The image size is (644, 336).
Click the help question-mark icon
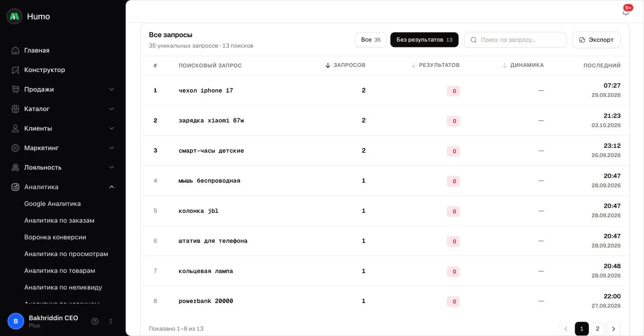(95, 321)
